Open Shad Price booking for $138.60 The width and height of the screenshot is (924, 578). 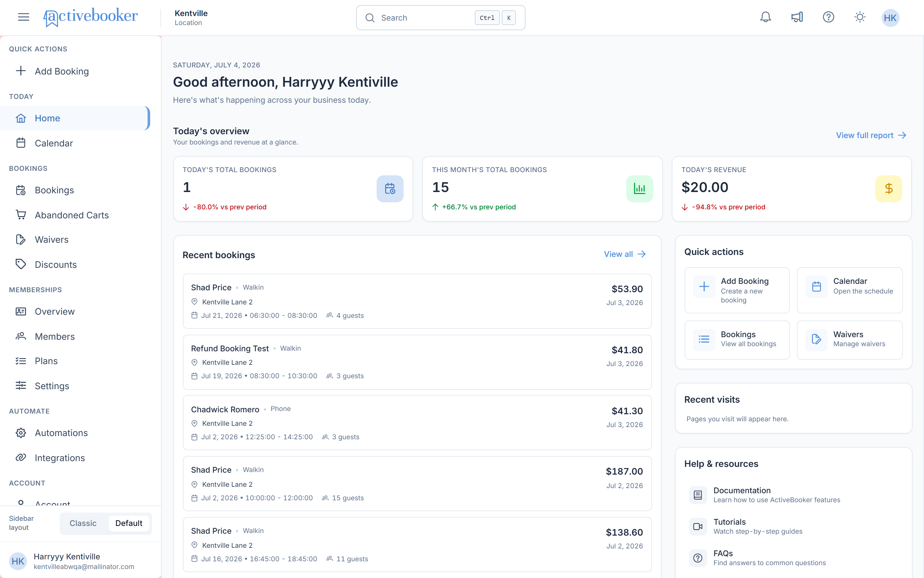(417, 545)
